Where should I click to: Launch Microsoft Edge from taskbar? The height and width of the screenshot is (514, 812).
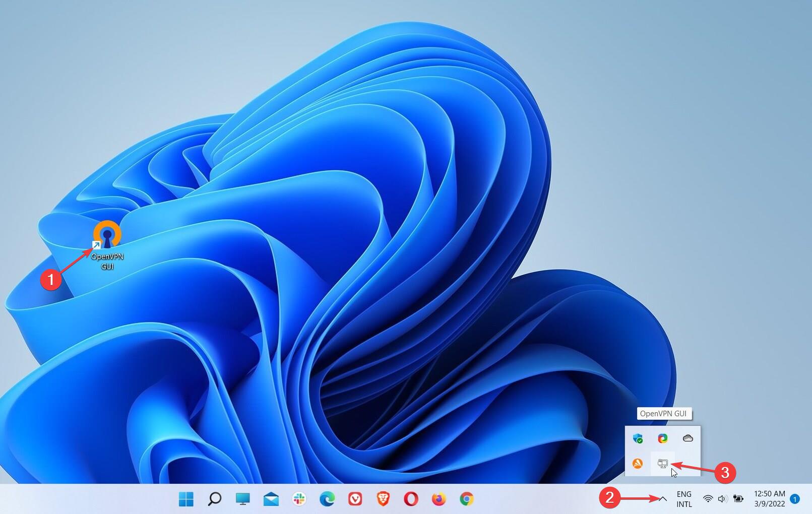coord(327,499)
